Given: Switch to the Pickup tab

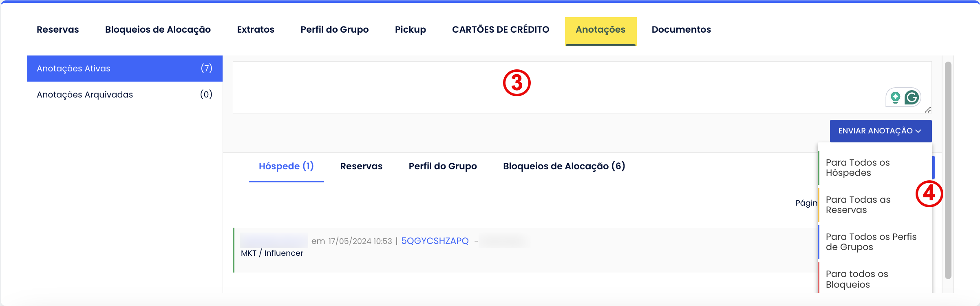Looking at the screenshot, I should (410, 30).
